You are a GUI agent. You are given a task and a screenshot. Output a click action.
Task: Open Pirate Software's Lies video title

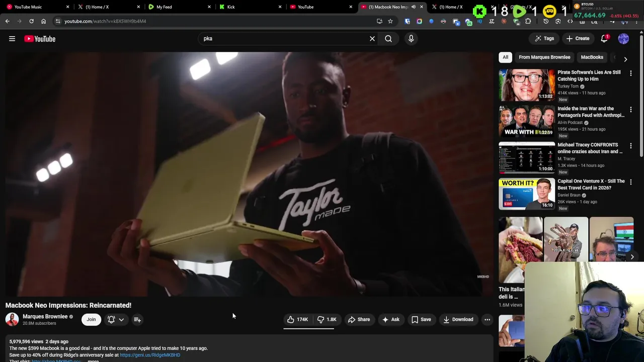[589, 75]
